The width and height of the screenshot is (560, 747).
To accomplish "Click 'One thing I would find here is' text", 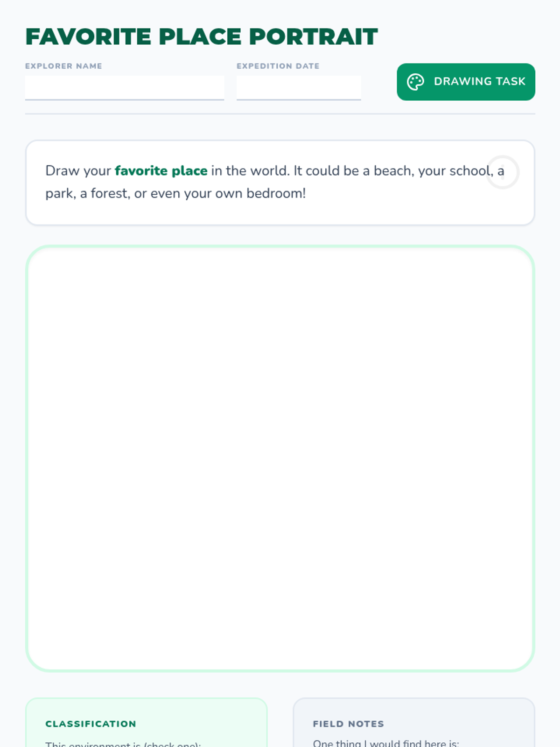I will (x=386, y=743).
